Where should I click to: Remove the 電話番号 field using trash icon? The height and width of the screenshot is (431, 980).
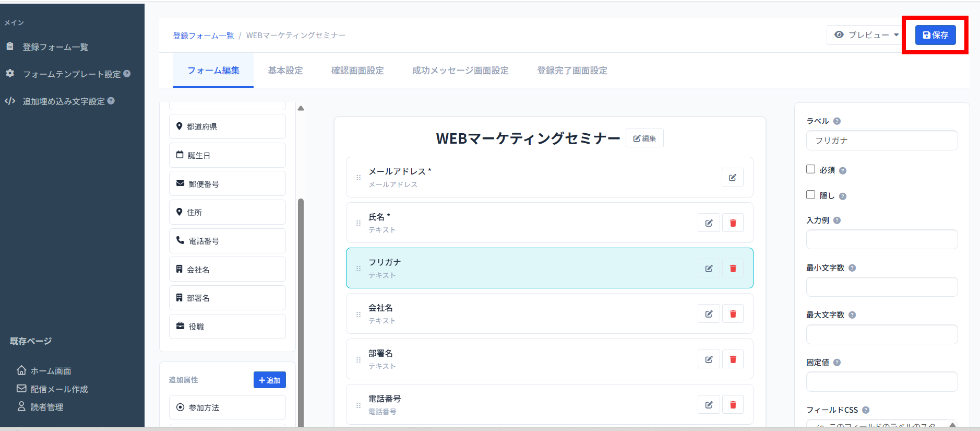(733, 405)
